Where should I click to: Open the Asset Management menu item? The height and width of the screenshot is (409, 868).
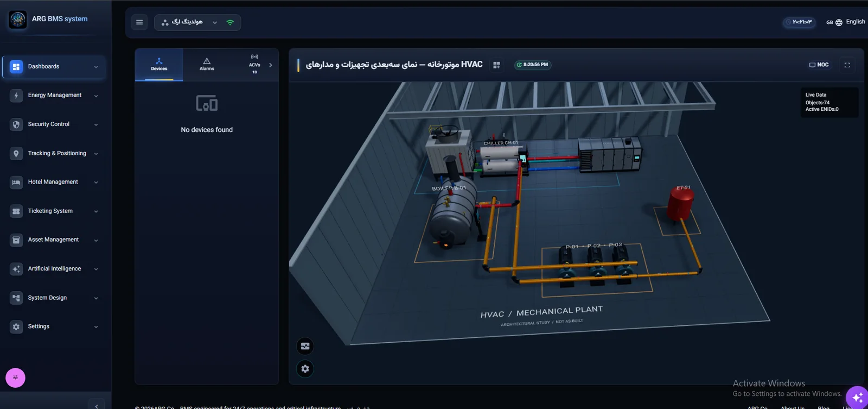(x=54, y=240)
